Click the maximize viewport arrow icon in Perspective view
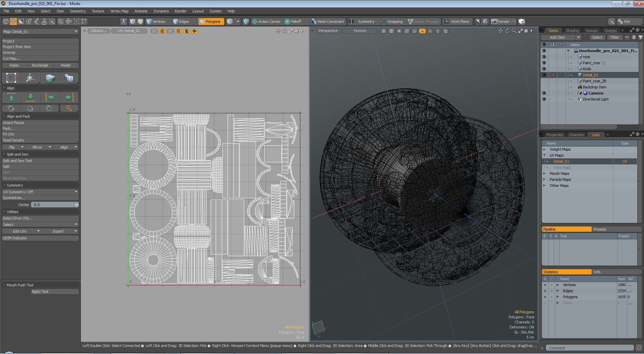 tap(520, 31)
